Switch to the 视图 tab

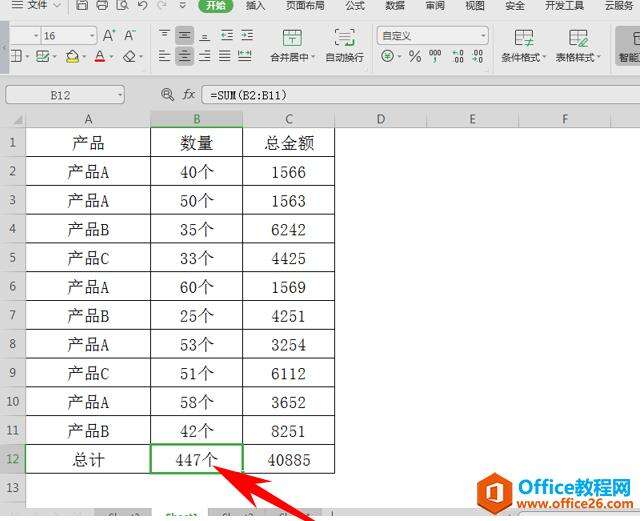tap(475, 5)
